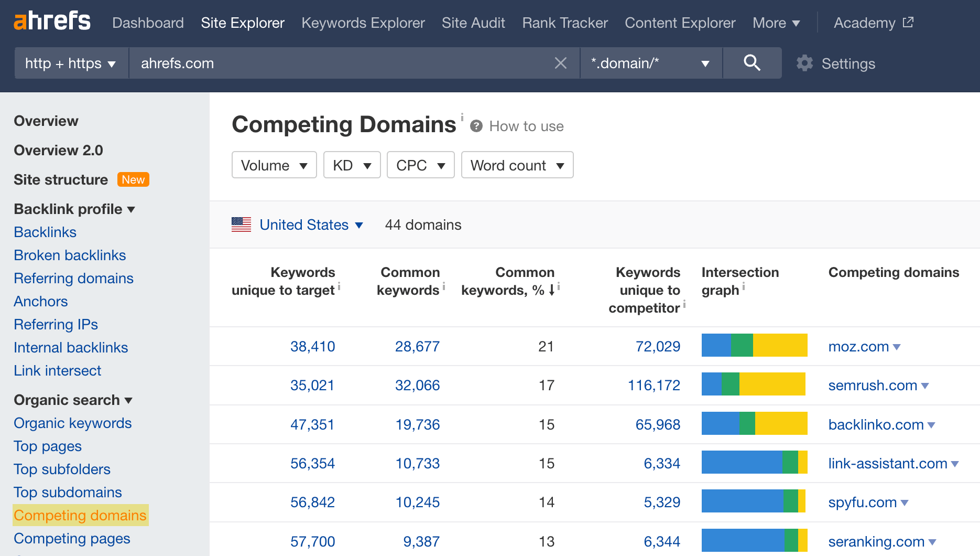The width and height of the screenshot is (980, 556).
Task: Open Competing pages in the sidebar
Action: click(x=72, y=538)
